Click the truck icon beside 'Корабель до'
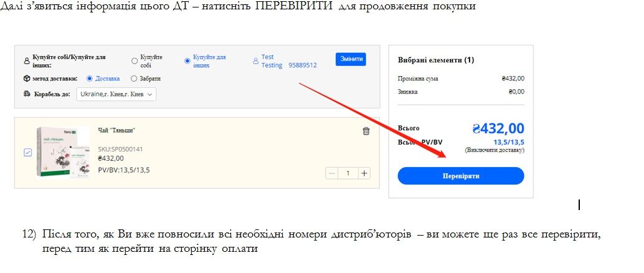 point(26,94)
